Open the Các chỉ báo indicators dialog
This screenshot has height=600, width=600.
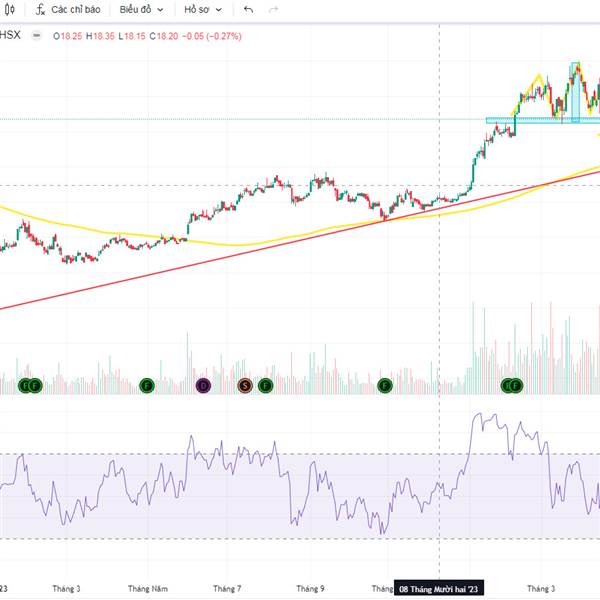click(68, 10)
